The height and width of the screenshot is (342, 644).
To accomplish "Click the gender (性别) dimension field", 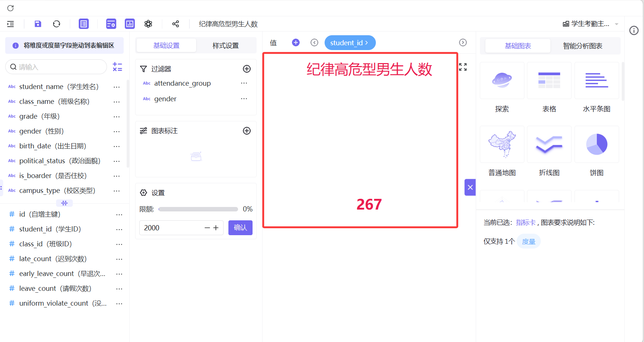I will (x=41, y=131).
